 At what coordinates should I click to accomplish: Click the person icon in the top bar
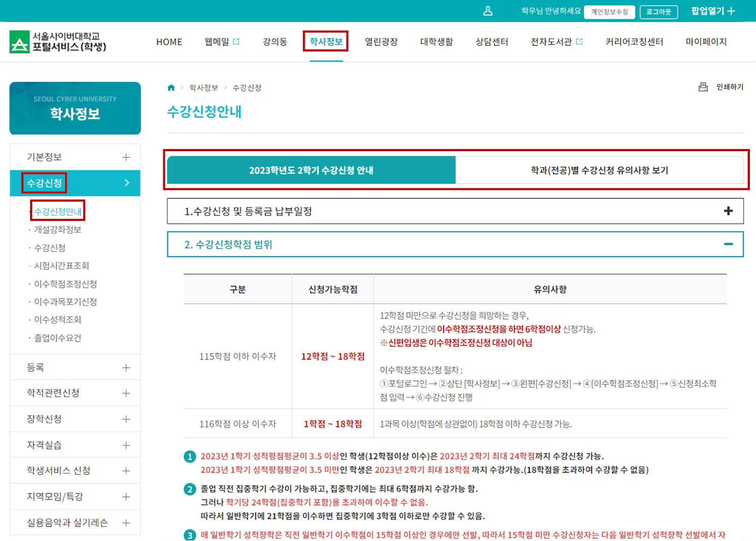point(488,10)
